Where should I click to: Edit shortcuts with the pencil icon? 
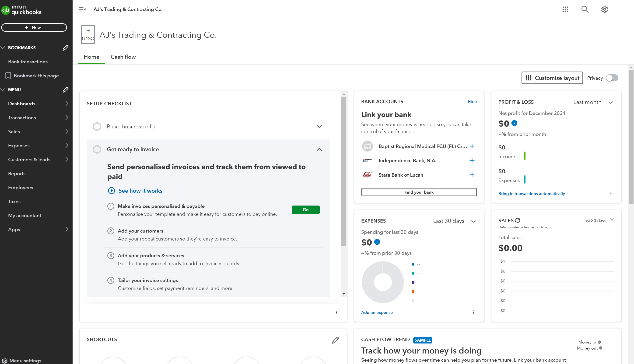pyautogui.click(x=335, y=340)
